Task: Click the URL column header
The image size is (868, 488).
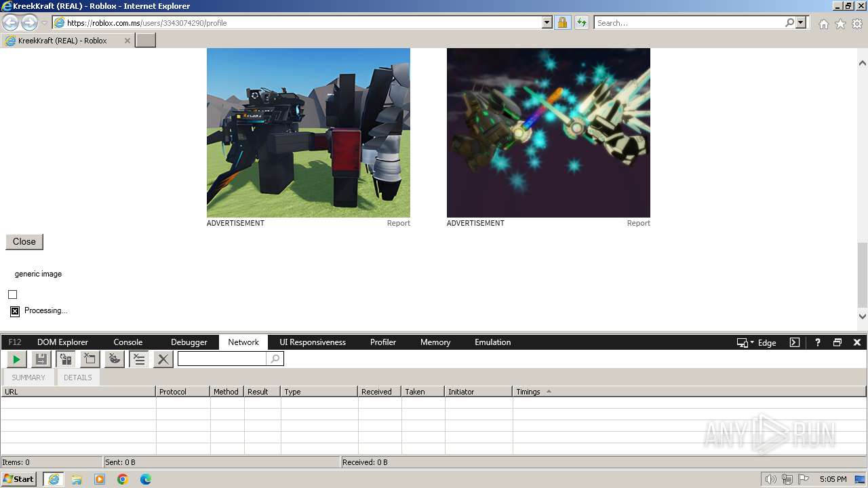Action: point(78,392)
